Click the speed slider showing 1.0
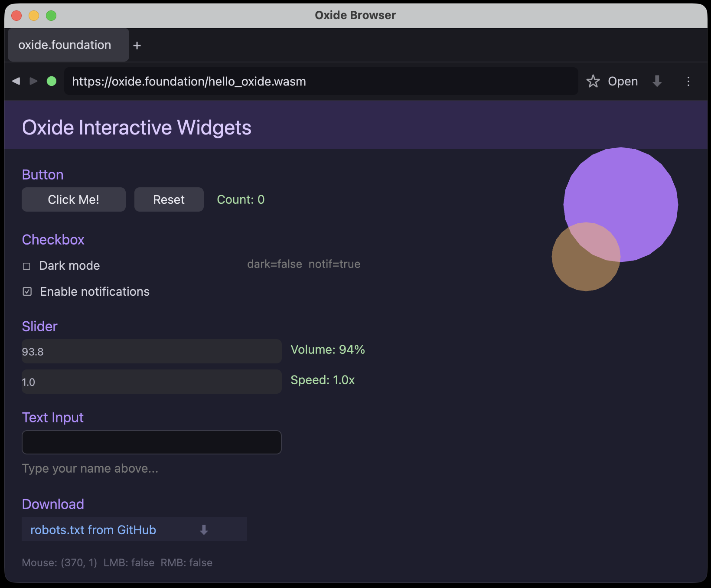The width and height of the screenshot is (711, 588). (x=151, y=382)
